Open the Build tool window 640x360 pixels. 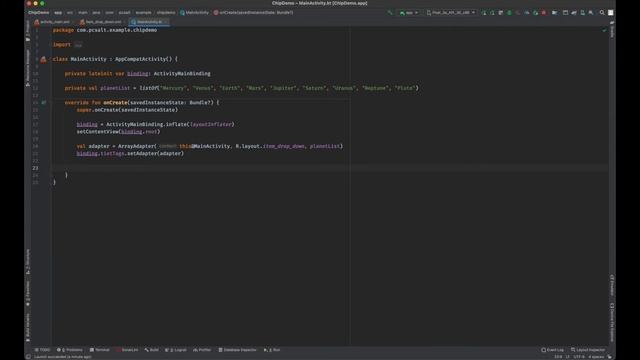[x=151, y=350]
